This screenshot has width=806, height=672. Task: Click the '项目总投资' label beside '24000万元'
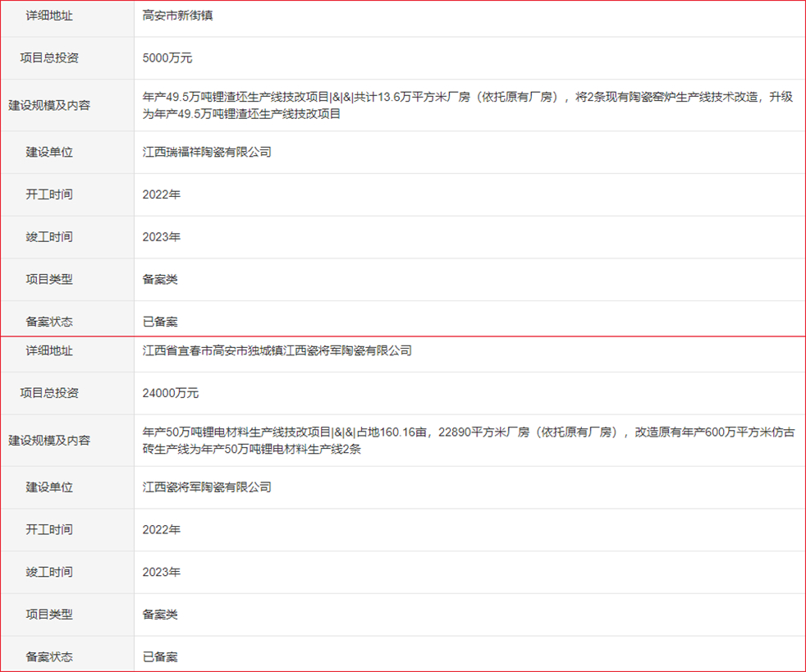pyautogui.click(x=49, y=393)
